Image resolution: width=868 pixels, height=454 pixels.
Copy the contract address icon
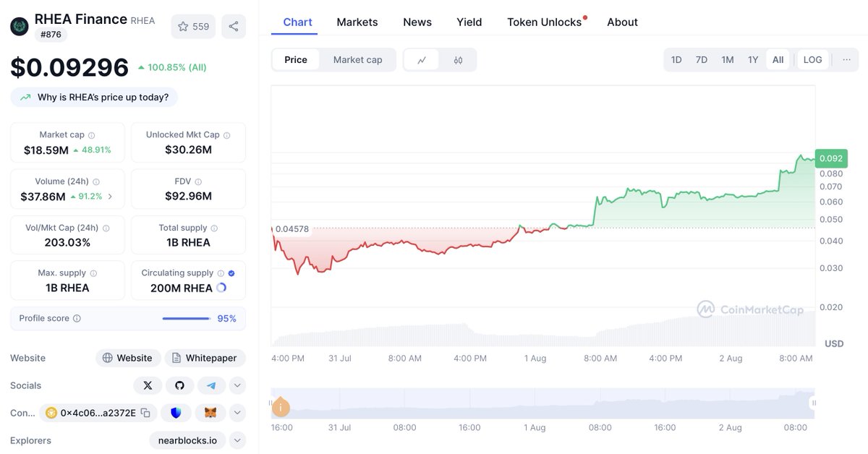click(x=145, y=413)
